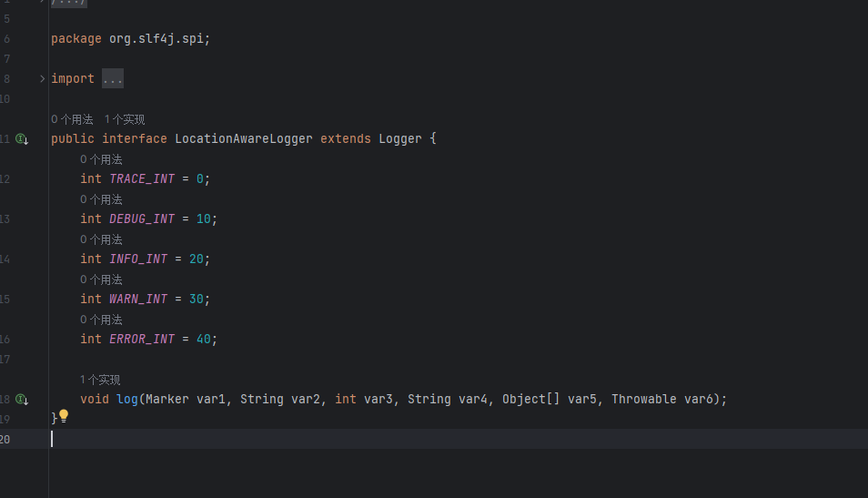The height and width of the screenshot is (498, 868).
Task: Click the Throwable parameter type
Action: coord(643,399)
